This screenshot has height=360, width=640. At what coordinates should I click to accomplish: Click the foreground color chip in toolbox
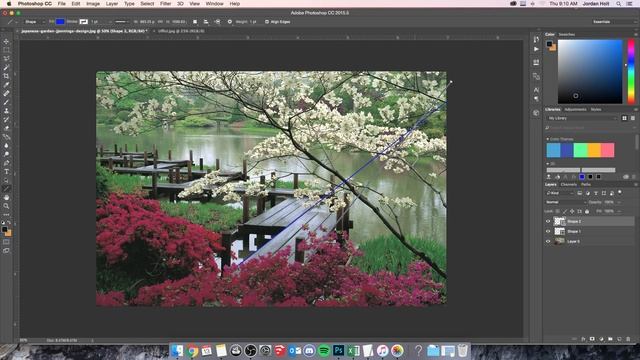4,230
